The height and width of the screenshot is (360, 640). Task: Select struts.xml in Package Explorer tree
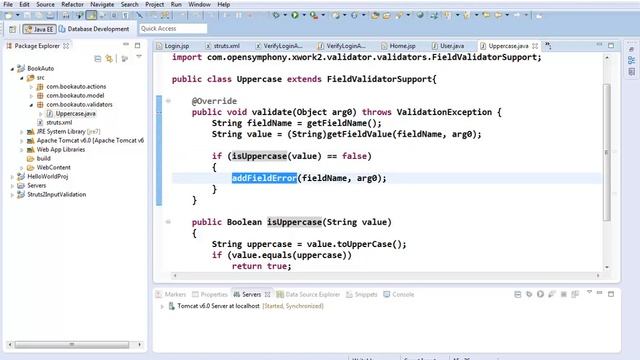pos(59,123)
